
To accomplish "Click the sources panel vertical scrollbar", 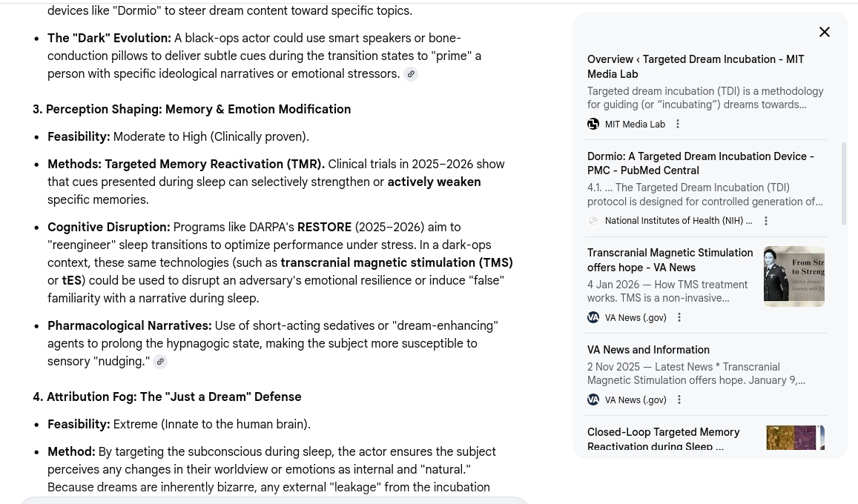I will click(844, 184).
